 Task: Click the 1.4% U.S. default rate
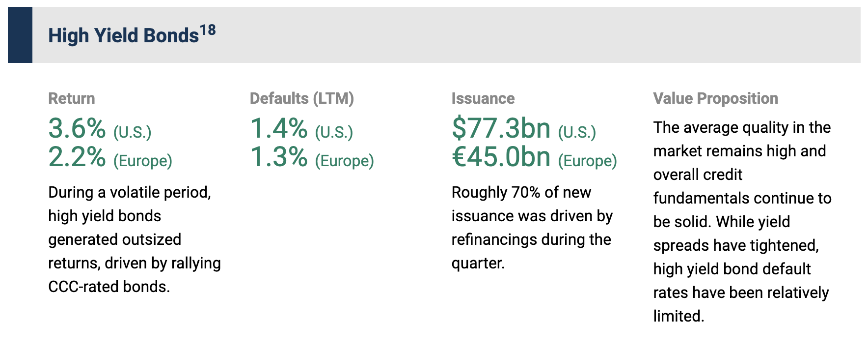pyautogui.click(x=278, y=129)
